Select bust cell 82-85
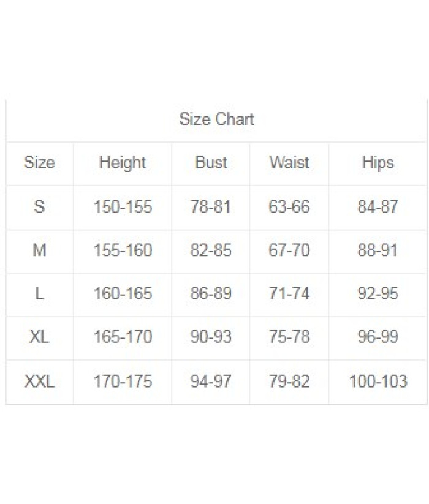Screen dimensions: 429x504 pos(211,250)
